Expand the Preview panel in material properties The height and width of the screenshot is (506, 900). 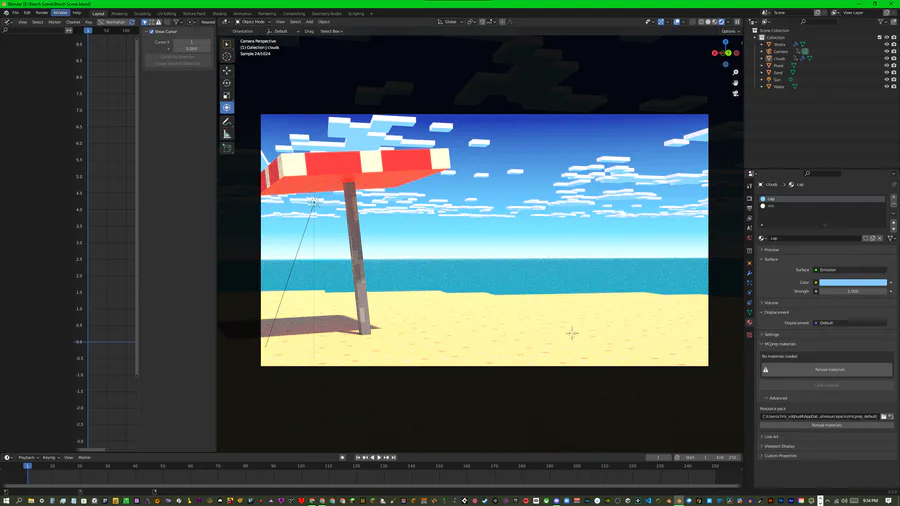(x=771, y=250)
